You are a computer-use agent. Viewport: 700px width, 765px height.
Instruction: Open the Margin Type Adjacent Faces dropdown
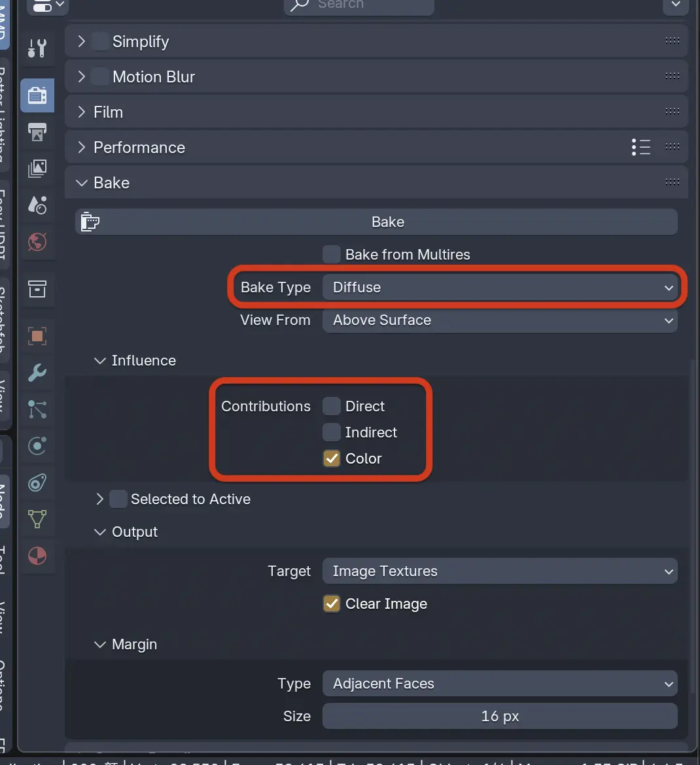[500, 683]
